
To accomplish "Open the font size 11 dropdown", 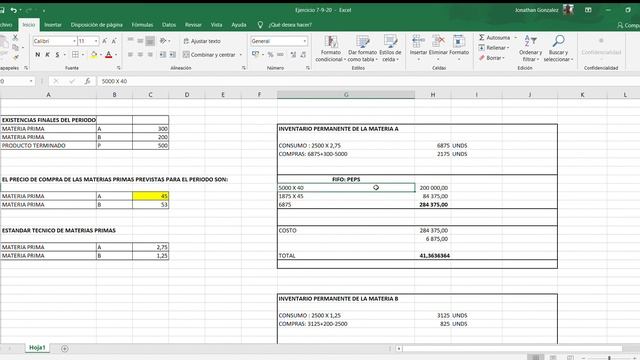I will [96, 41].
